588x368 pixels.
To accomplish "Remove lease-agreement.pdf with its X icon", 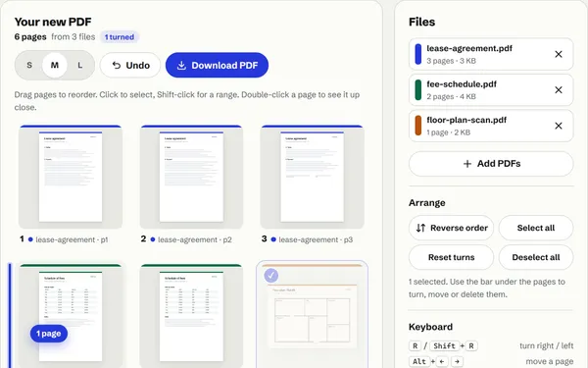I will coord(558,54).
